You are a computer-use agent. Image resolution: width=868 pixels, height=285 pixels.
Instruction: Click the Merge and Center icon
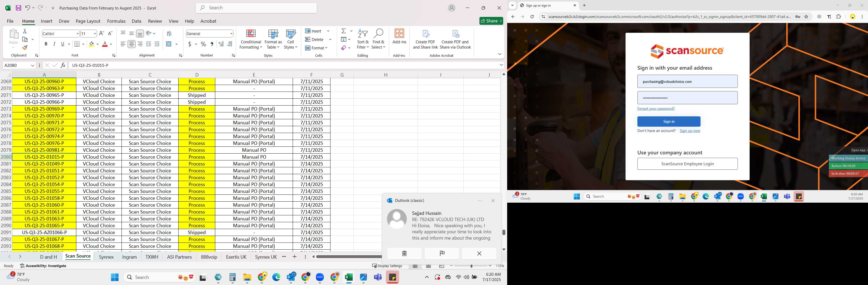tap(169, 44)
